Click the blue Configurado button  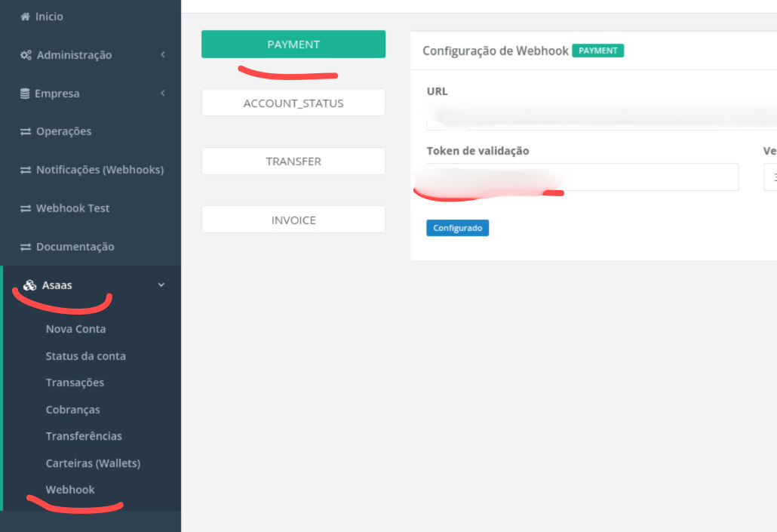[457, 228]
